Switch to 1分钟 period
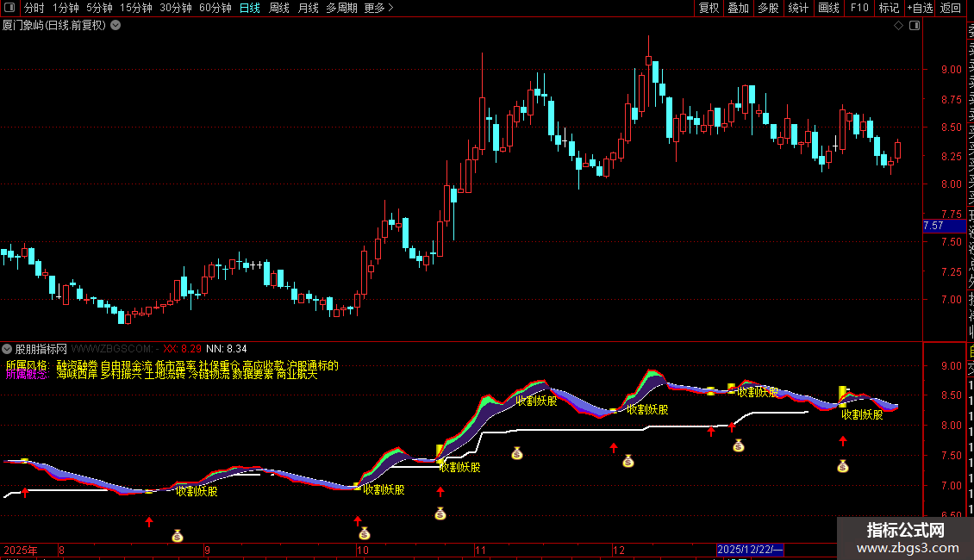974x560 pixels. (x=66, y=8)
